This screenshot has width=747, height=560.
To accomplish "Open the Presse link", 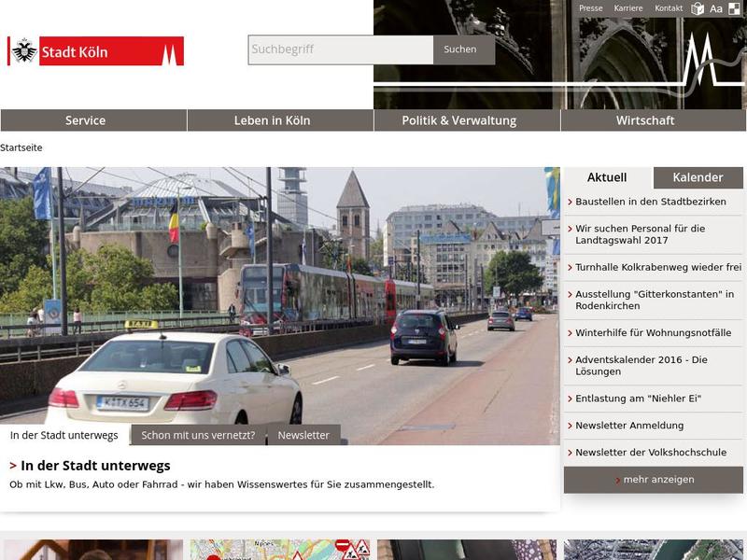I will [591, 8].
